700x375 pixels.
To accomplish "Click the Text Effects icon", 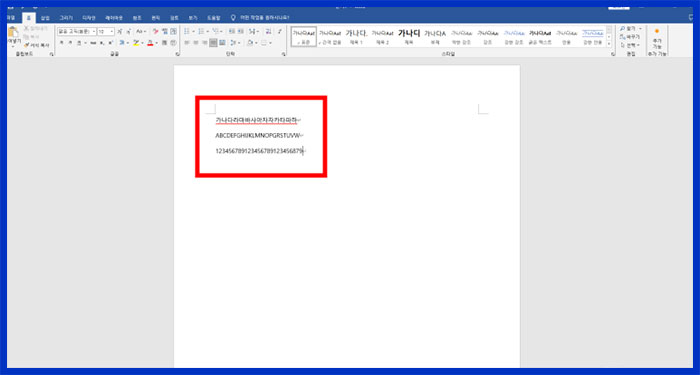I will (x=121, y=43).
